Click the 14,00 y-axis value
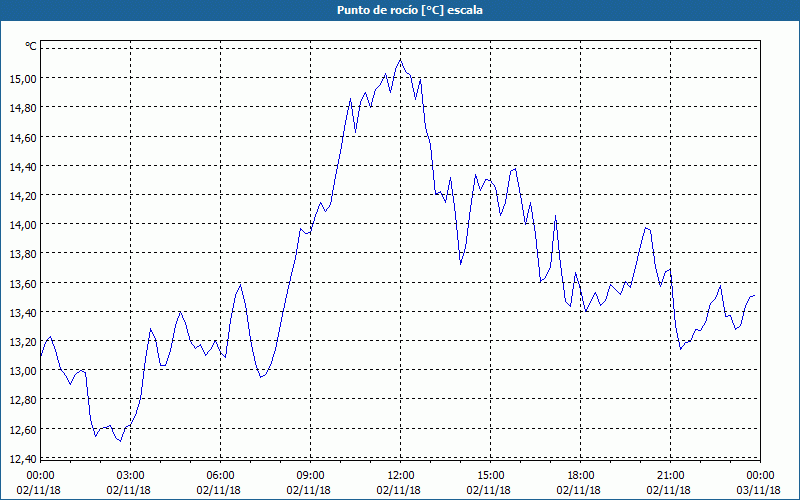This screenshot has width=800, height=500. pyautogui.click(x=23, y=224)
